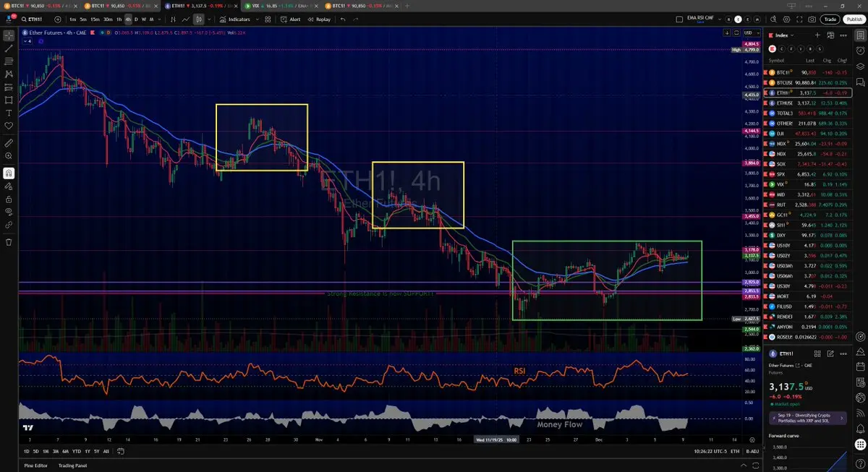868x472 pixels.
Task: Open the Indicators menu
Action: (234, 20)
